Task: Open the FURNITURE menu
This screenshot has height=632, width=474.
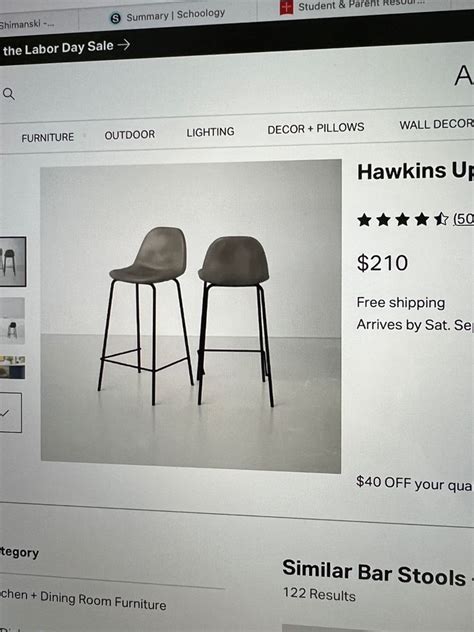Action: pyautogui.click(x=48, y=138)
